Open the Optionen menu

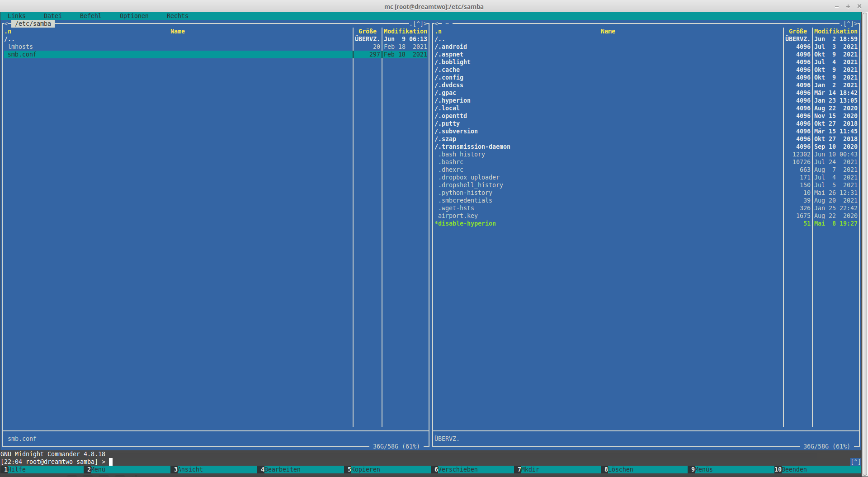pos(134,16)
